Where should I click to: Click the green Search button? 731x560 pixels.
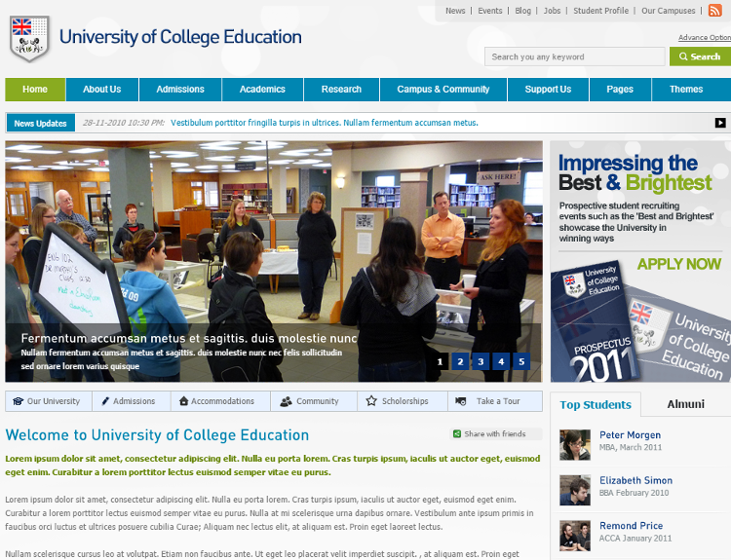pyautogui.click(x=700, y=56)
